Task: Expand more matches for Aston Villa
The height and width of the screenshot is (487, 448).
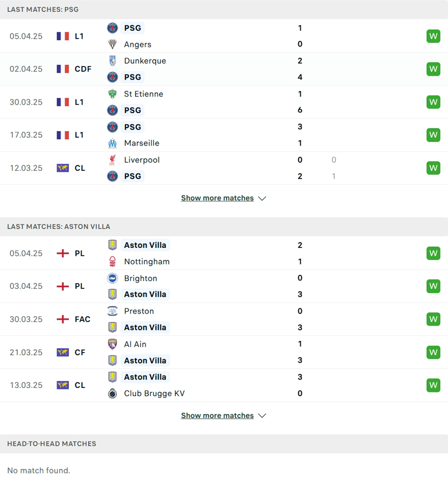Action: 217,415
